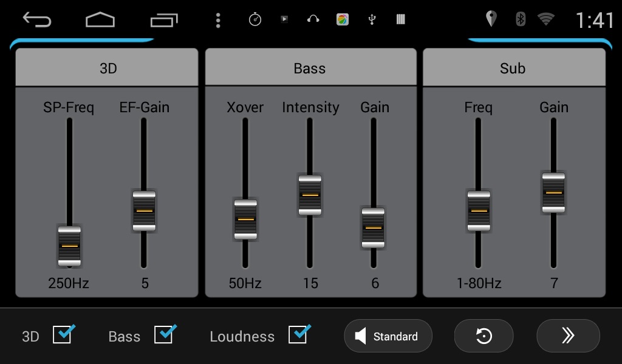Open recent apps overview icon
Image resolution: width=622 pixels, height=364 pixels.
coord(163,20)
